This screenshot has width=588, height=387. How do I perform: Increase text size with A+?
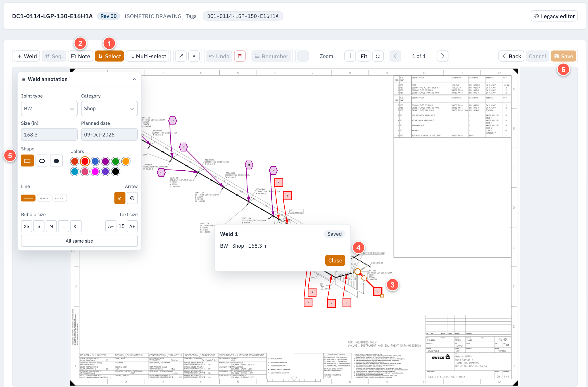tap(132, 226)
